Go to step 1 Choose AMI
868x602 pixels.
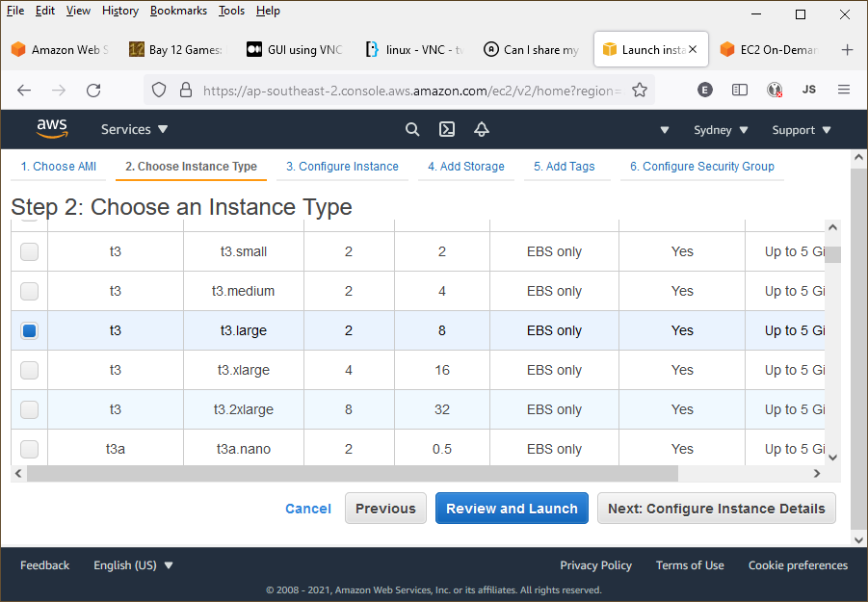[x=58, y=167]
